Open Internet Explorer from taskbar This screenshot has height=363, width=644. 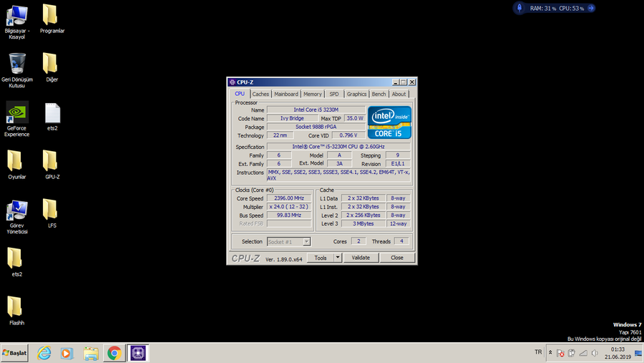coord(44,353)
